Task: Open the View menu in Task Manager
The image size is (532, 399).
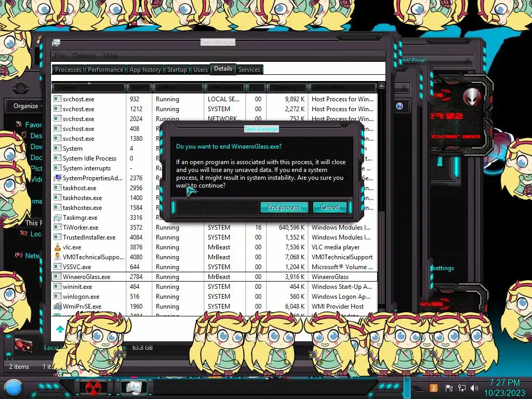Action: coord(111,56)
